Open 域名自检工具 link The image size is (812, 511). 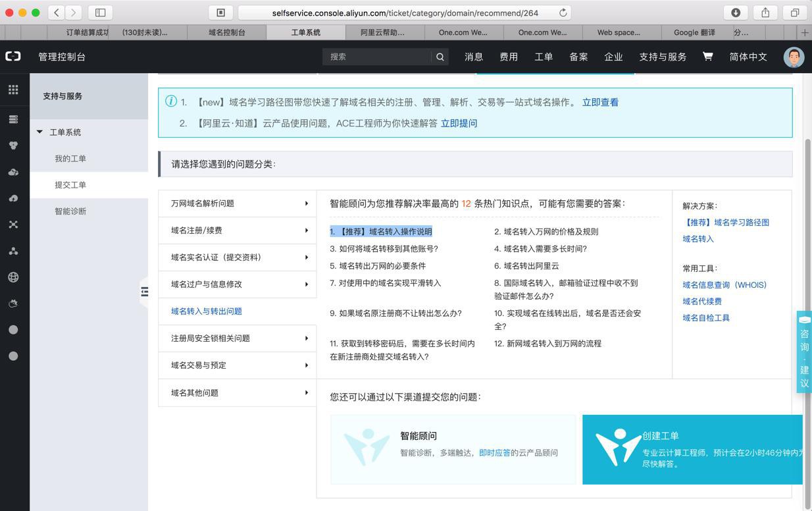tap(706, 318)
